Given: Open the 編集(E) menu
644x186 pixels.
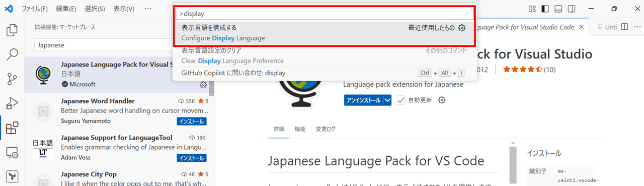Looking at the screenshot, I should [66, 9].
